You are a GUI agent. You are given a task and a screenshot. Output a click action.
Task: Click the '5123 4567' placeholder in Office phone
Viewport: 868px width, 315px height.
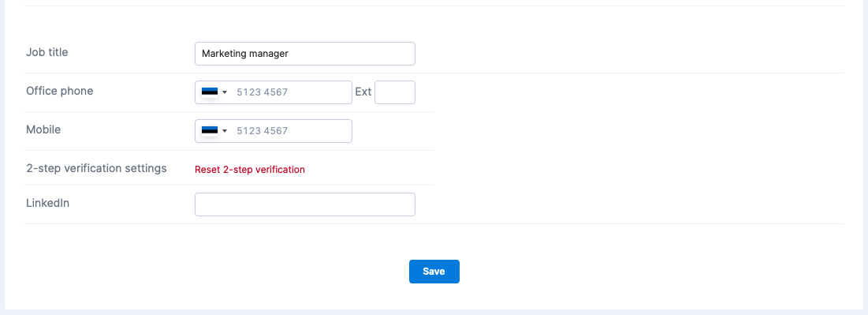262,92
